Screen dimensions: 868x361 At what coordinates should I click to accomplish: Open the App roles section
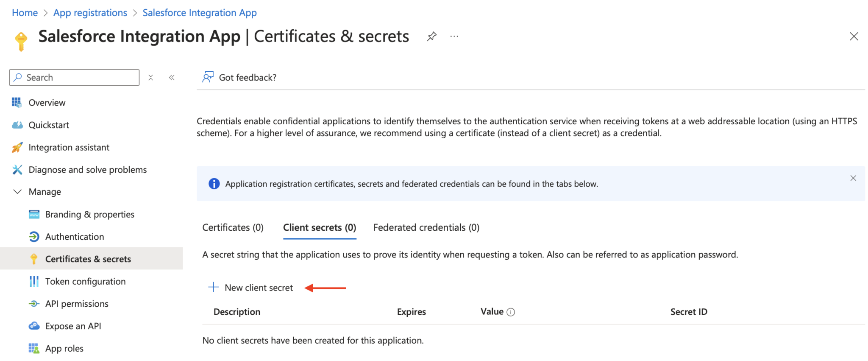click(64, 348)
